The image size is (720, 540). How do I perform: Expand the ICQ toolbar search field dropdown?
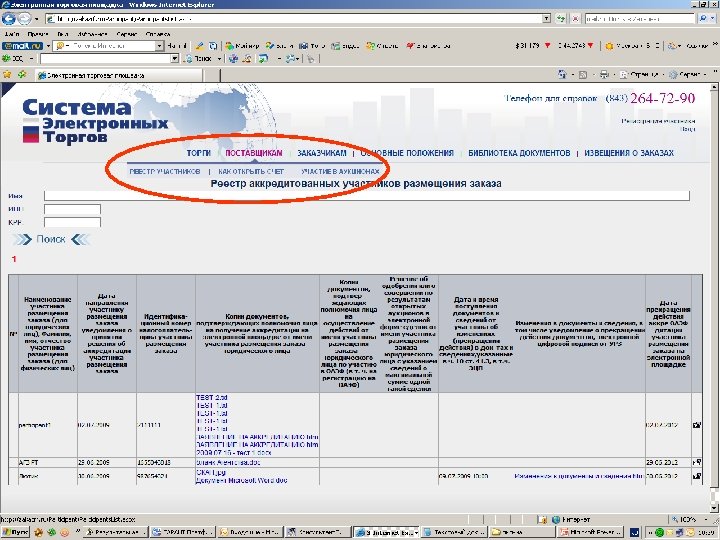click(x=174, y=59)
